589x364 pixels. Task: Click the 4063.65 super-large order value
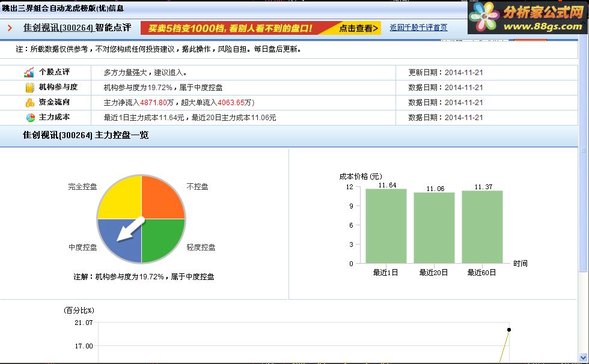(x=231, y=103)
